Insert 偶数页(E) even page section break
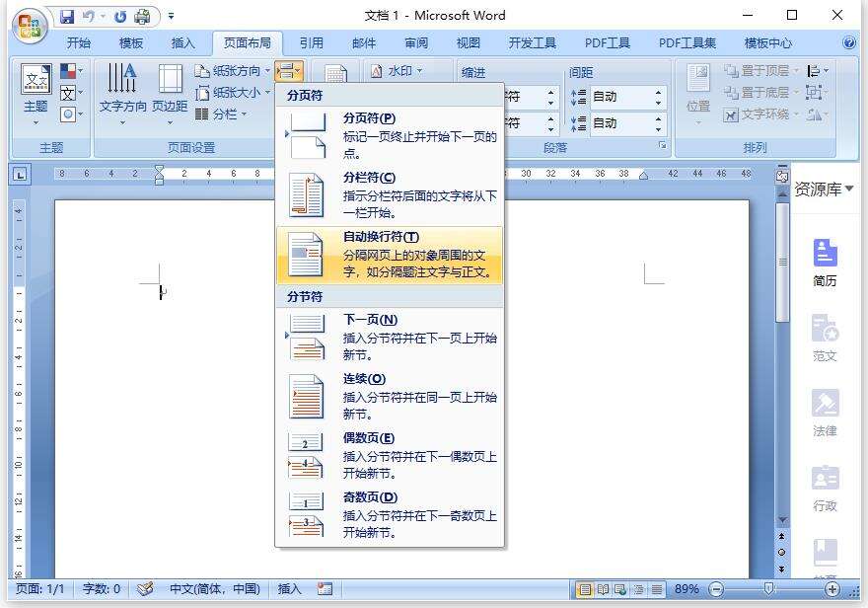The height and width of the screenshot is (608, 868). [390, 455]
